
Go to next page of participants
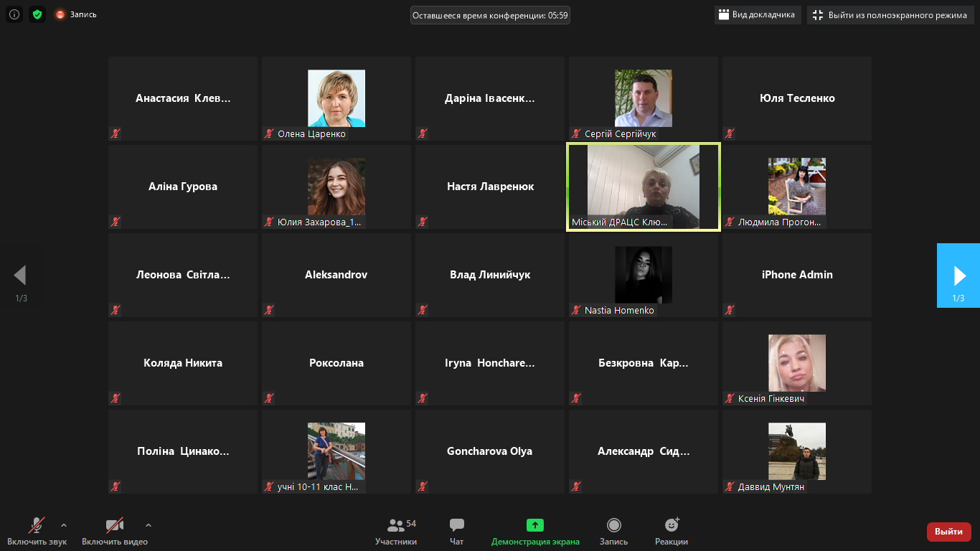[x=958, y=275]
